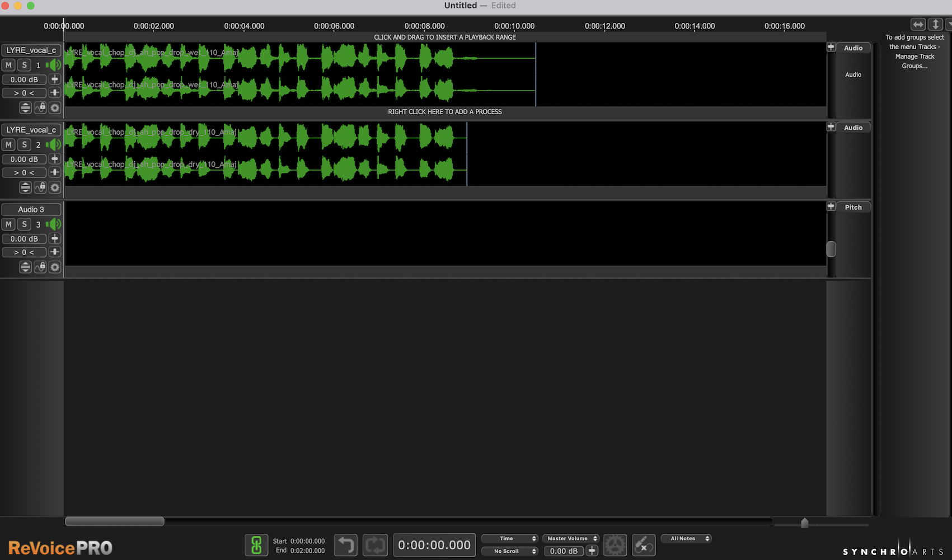Click timeline ruler at 0:00:08.000

click(x=424, y=26)
